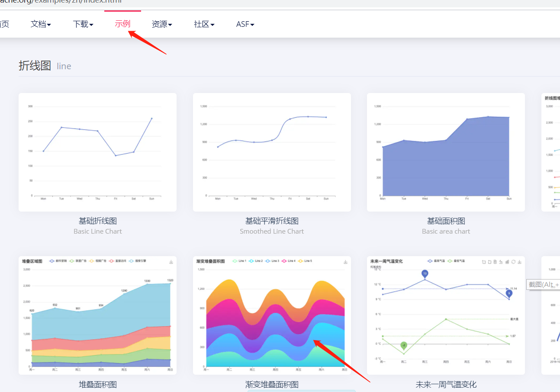Screen dimensions: 560x392
Task: Click restore icon in temperature chart toolbox
Action: [513, 262]
